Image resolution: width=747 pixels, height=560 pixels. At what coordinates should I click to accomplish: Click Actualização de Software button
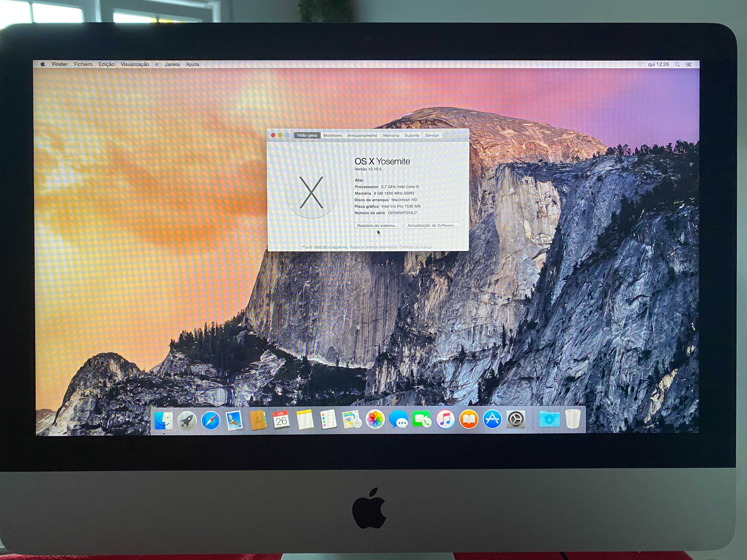tap(432, 226)
